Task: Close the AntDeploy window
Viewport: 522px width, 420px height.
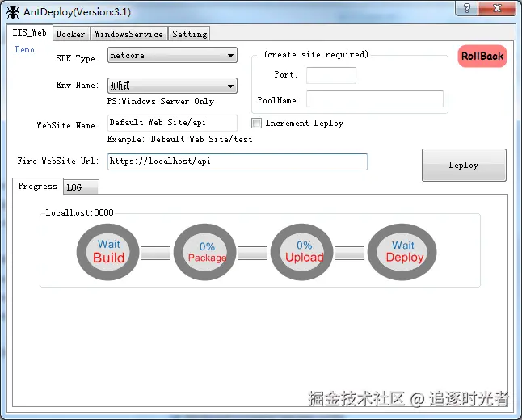Action: click(x=497, y=7)
